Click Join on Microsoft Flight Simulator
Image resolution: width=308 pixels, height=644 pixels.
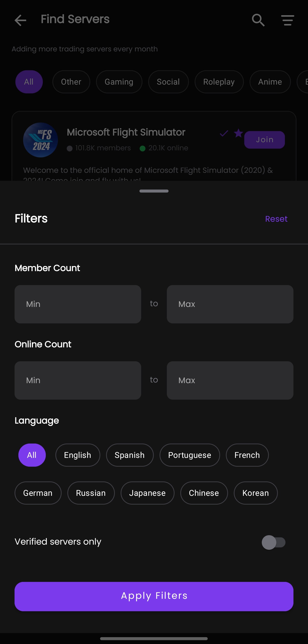pos(264,139)
